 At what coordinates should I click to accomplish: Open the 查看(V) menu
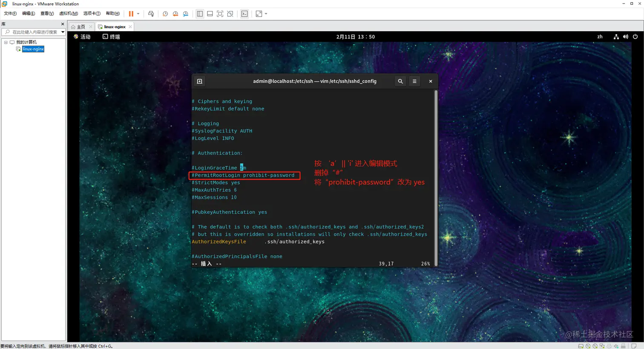click(x=47, y=14)
